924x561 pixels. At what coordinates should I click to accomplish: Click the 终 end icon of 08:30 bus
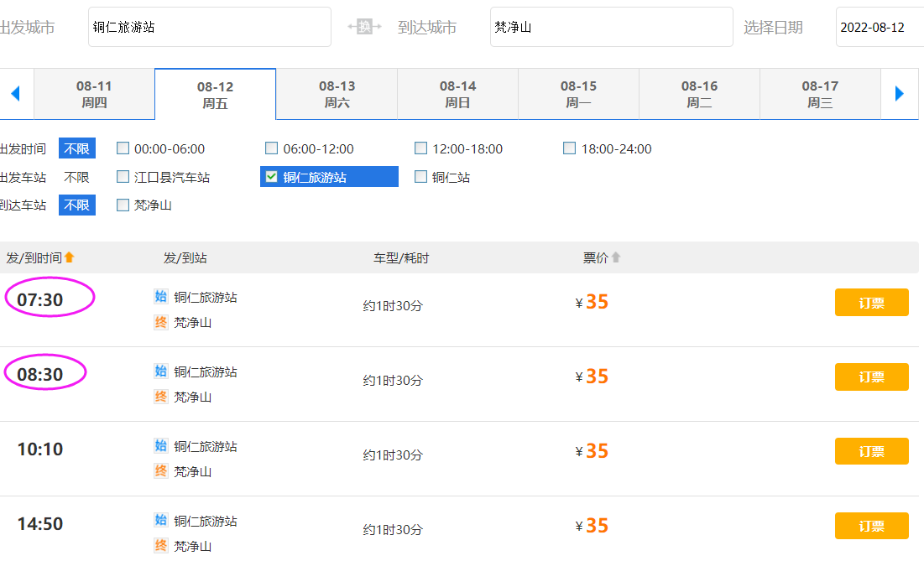[x=161, y=397]
